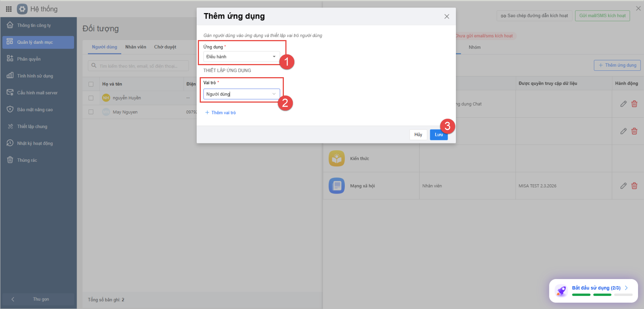Save with the Lưu button
This screenshot has width=644, height=309.
(439, 135)
